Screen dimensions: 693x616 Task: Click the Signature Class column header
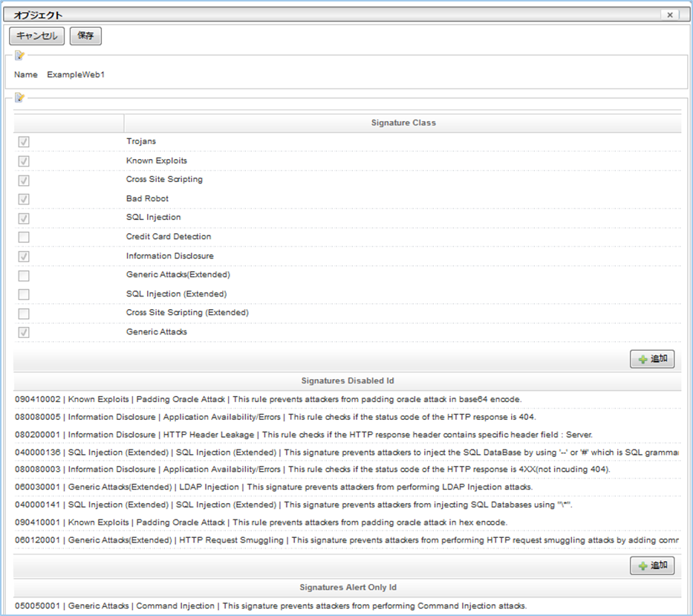[x=403, y=123]
